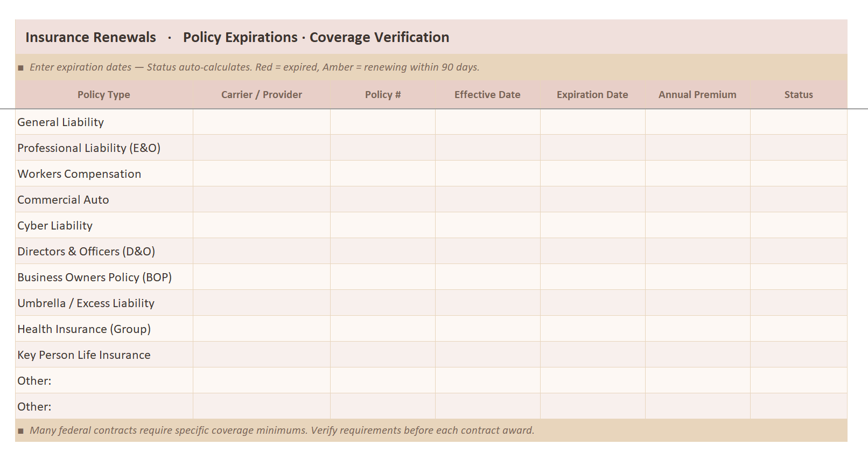Click Effective Date cell for Key Person Life Insurance
The width and height of the screenshot is (868, 472).
pyautogui.click(x=488, y=355)
